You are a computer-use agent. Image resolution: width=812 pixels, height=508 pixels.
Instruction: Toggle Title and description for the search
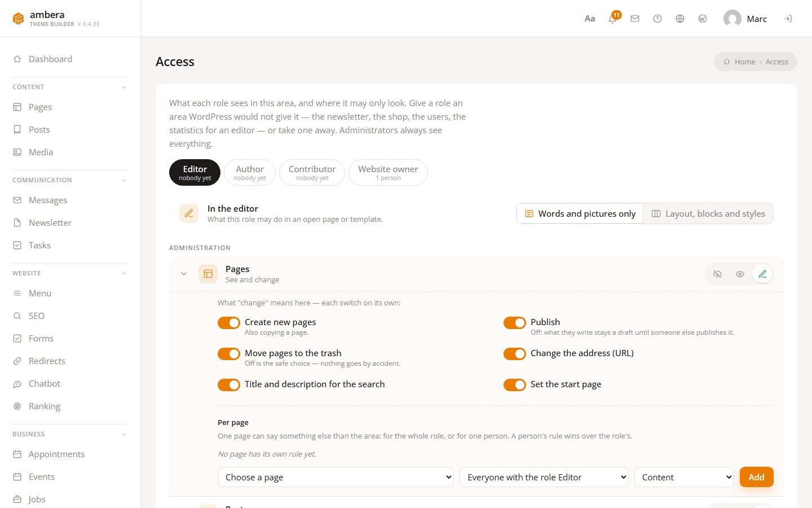229,384
